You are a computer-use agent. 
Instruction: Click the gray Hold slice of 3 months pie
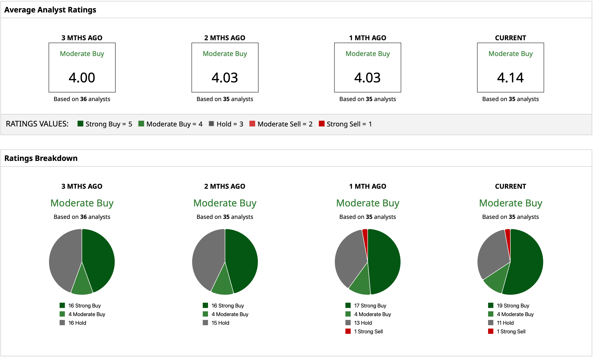pos(64,259)
